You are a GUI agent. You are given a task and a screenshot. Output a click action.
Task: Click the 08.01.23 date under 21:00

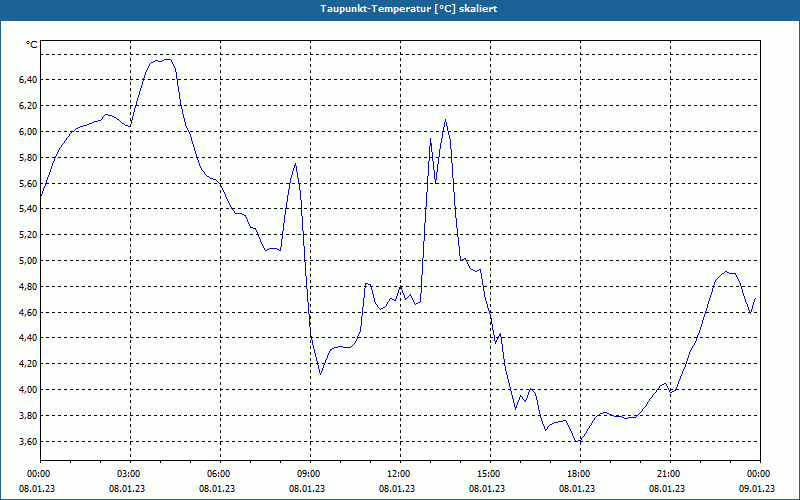coord(667,489)
